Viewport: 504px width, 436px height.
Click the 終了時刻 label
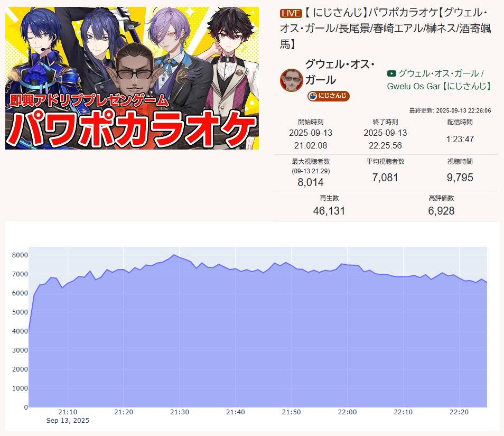385,122
